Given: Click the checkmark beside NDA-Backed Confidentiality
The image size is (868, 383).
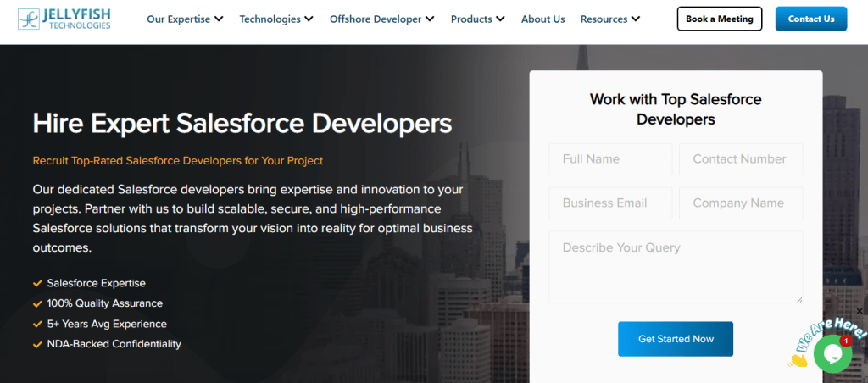Looking at the screenshot, I should 37,344.
